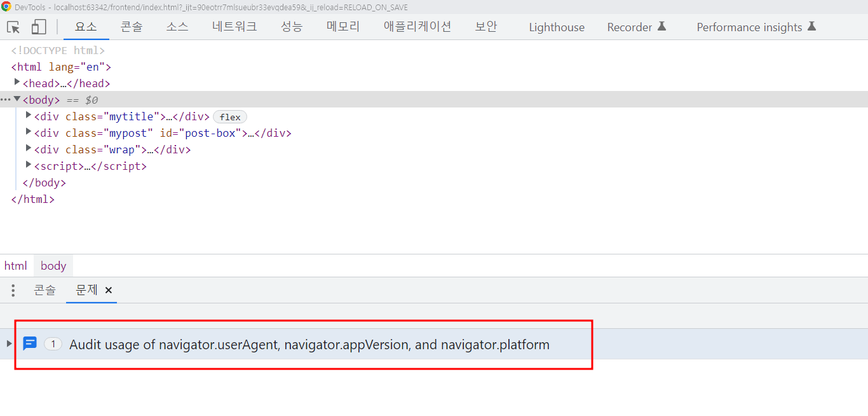Image resolution: width=868 pixels, height=416 pixels.
Task: Open the top 콘솔 tab
Action: tap(132, 27)
